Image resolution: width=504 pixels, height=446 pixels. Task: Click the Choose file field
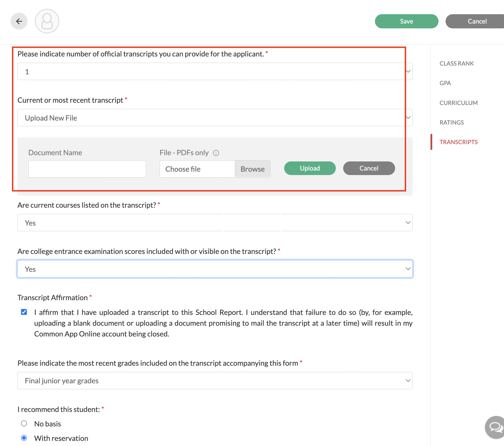(197, 169)
